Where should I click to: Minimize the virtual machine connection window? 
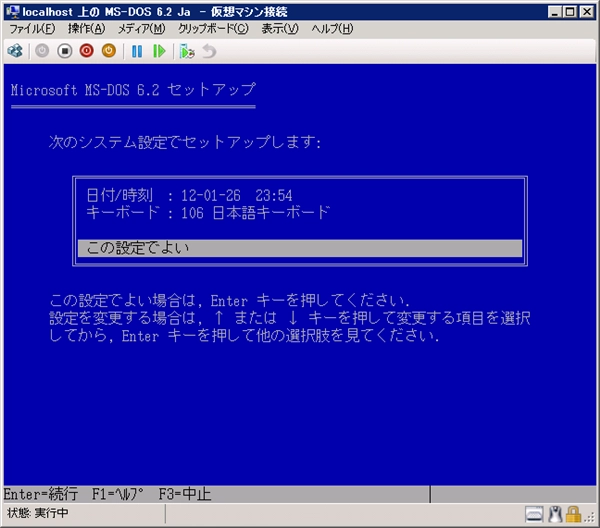point(554,12)
